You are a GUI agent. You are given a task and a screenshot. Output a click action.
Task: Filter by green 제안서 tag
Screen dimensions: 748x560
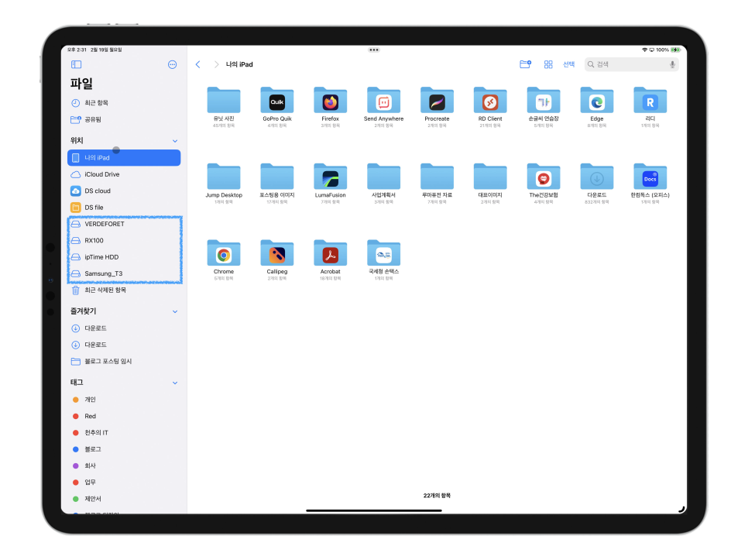pos(124,499)
